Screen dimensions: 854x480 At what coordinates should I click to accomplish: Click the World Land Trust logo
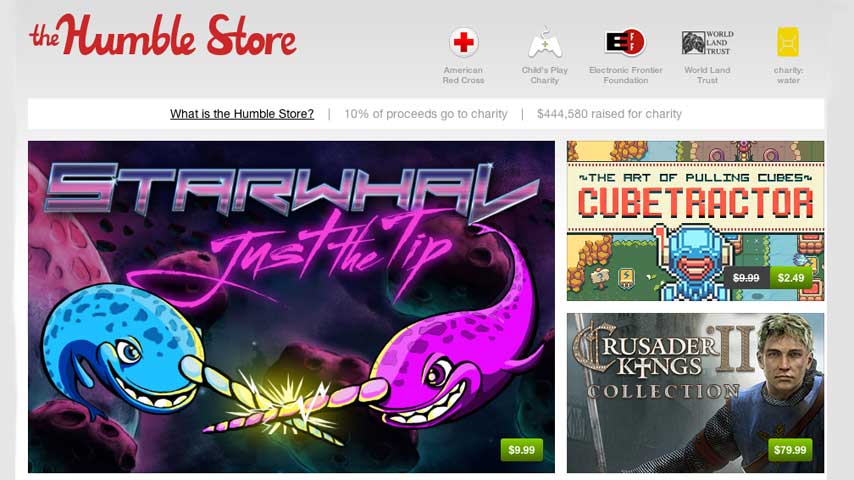coord(707,42)
